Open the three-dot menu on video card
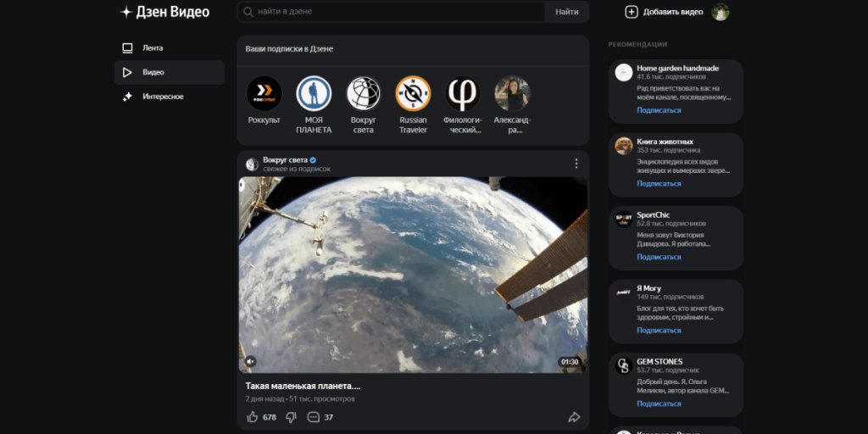 576,164
